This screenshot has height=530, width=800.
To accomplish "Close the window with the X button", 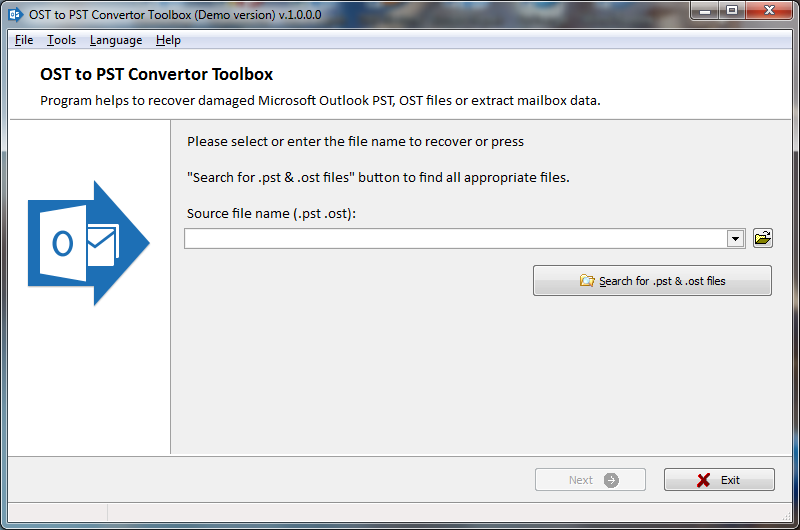I will (769, 10).
